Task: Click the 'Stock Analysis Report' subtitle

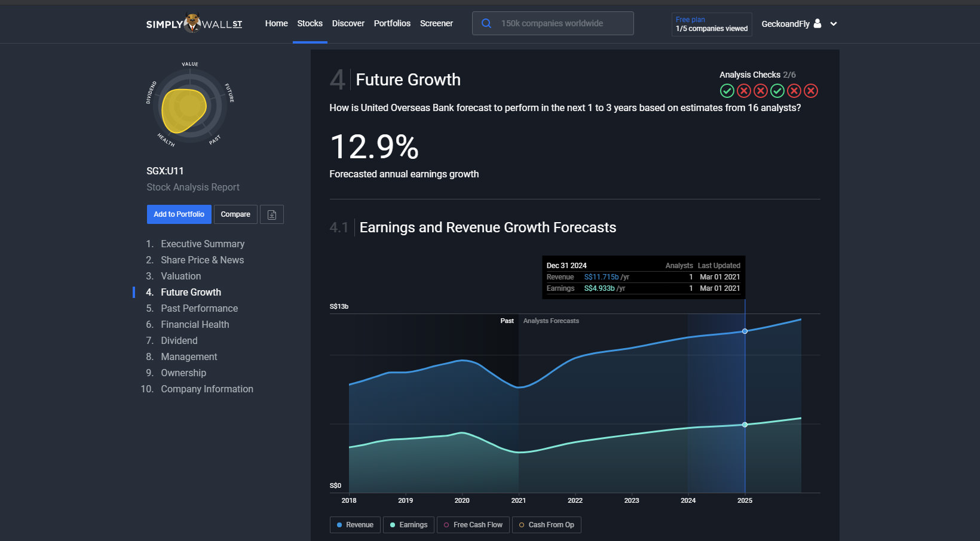Action: tap(193, 187)
